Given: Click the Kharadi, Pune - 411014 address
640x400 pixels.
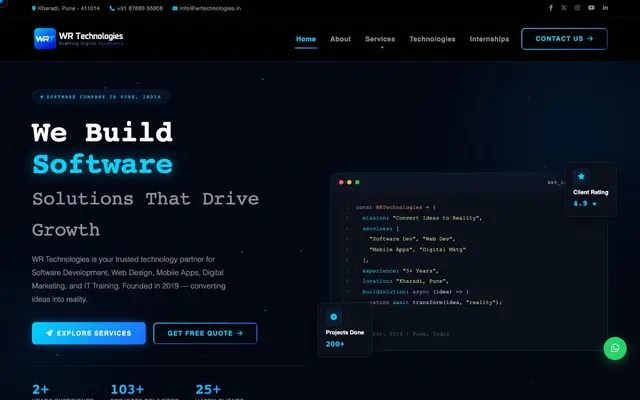Looking at the screenshot, I should tap(69, 8).
